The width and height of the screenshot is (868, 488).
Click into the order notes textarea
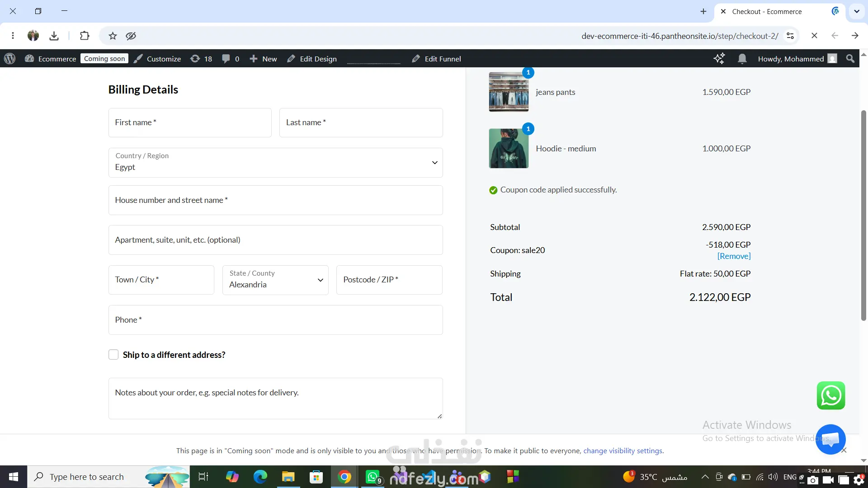tap(276, 399)
